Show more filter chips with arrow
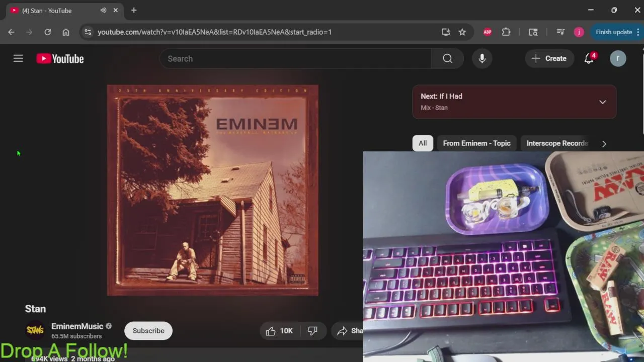The height and width of the screenshot is (362, 644). pos(604,143)
